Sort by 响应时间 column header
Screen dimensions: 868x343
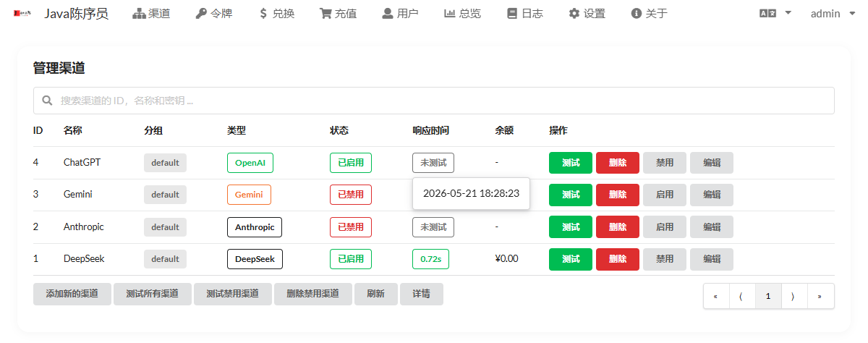[430, 130]
